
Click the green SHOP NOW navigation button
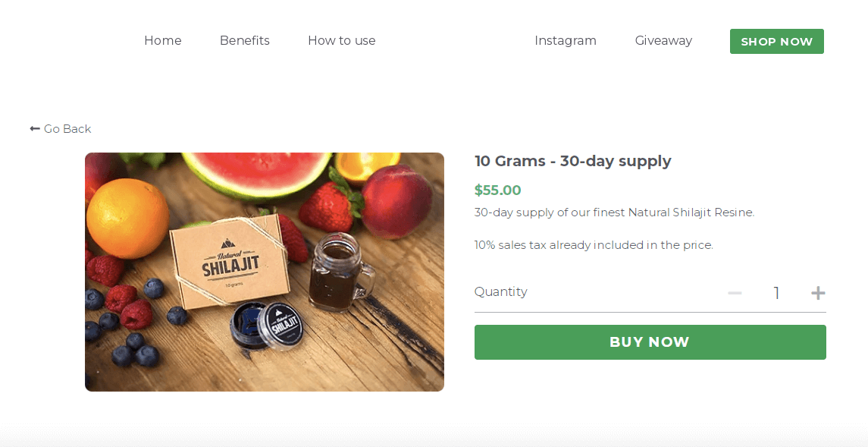tap(776, 41)
